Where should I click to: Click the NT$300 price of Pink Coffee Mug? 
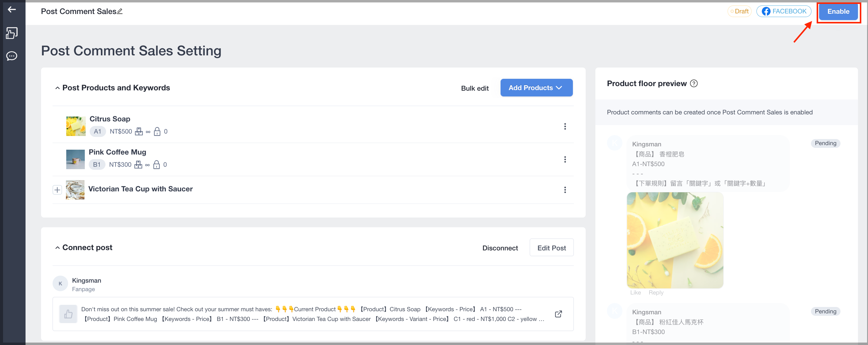coord(120,165)
